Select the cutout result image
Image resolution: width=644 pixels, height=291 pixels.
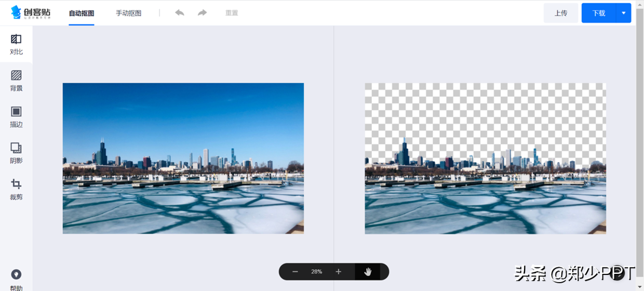point(486,158)
